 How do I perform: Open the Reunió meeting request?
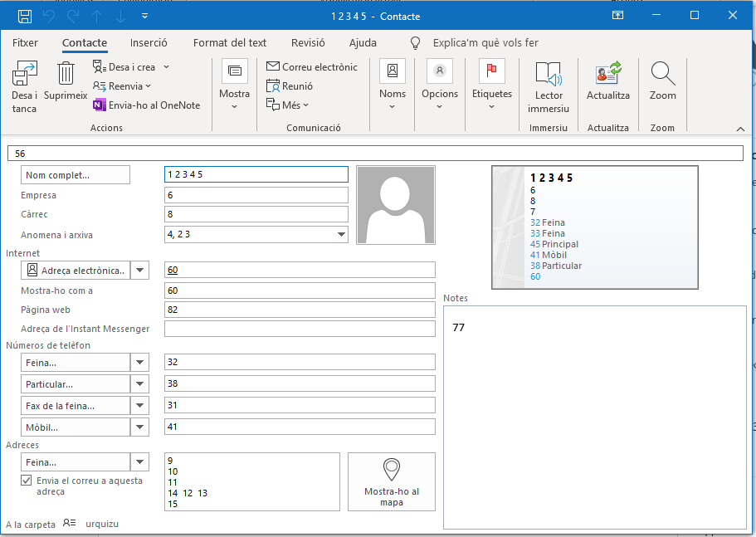[290, 85]
